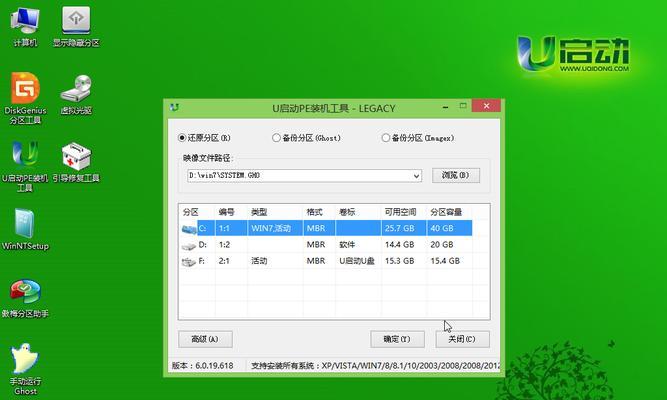Click the 编号 column header
The height and width of the screenshot is (400, 667).
coord(226,212)
